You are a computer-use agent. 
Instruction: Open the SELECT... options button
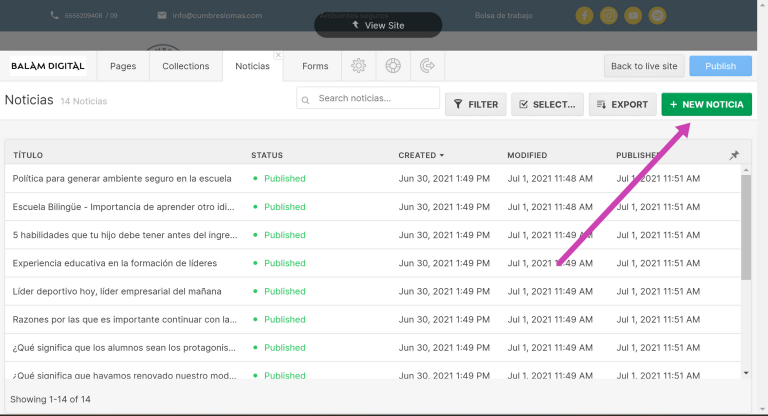pos(547,104)
